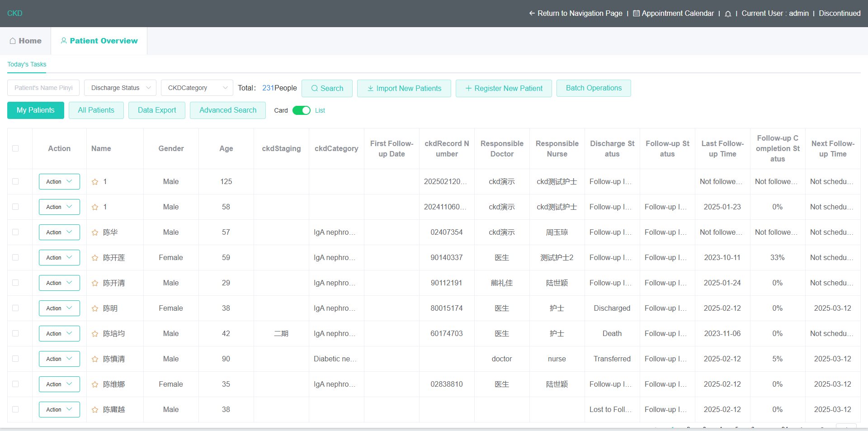Click Register New Patient button
This screenshot has height=431, width=868.
click(504, 88)
